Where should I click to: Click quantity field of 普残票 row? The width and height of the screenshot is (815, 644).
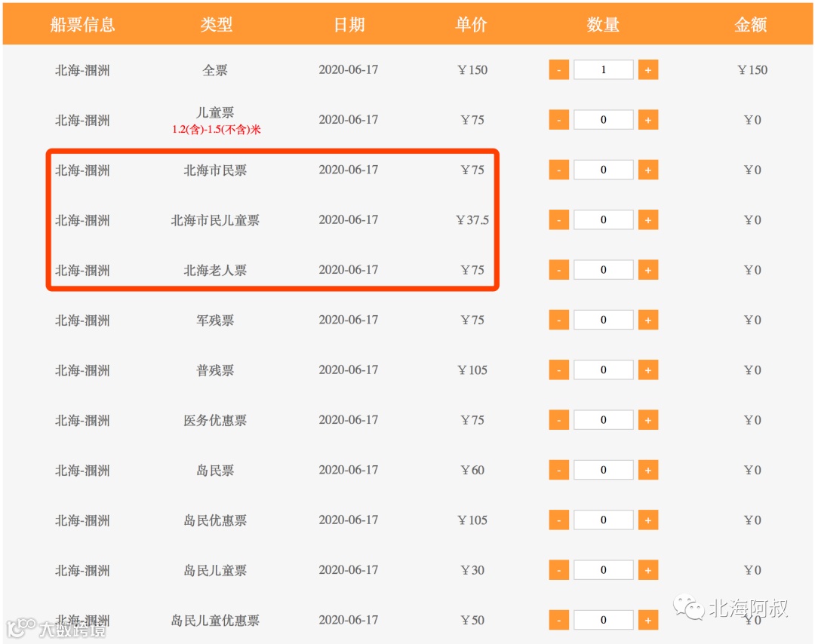(x=604, y=370)
